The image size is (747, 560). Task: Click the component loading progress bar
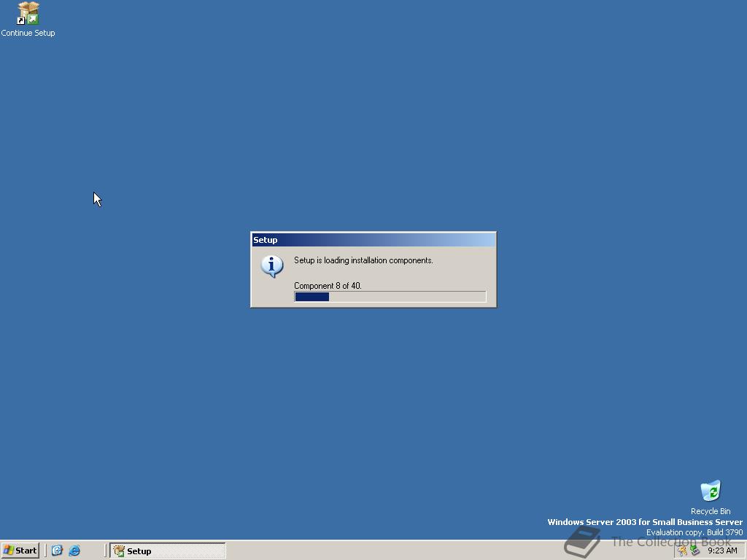pyautogui.click(x=390, y=297)
